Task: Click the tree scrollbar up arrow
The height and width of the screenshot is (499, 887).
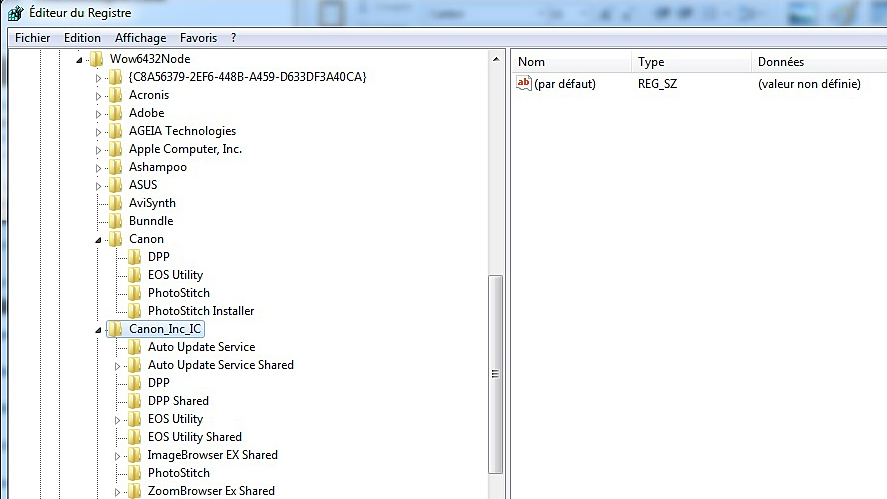Action: pos(496,59)
